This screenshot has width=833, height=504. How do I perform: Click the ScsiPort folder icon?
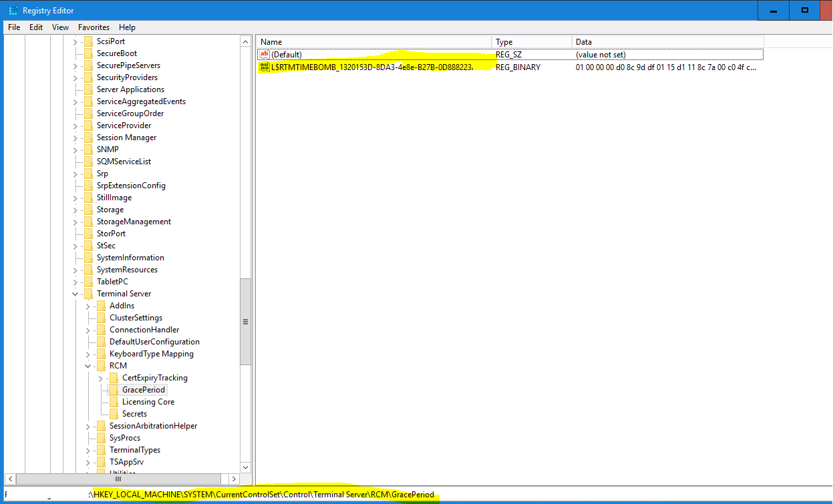(x=88, y=41)
